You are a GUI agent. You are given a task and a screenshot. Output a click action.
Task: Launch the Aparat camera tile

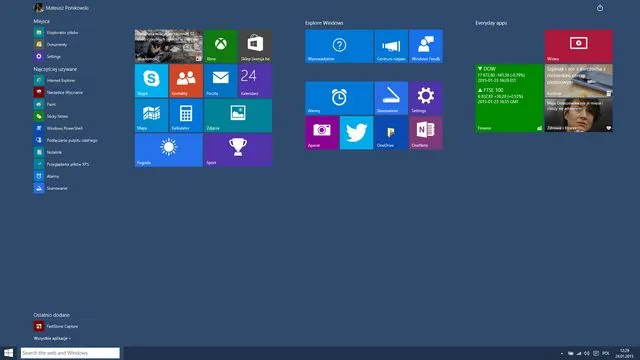pos(322,133)
